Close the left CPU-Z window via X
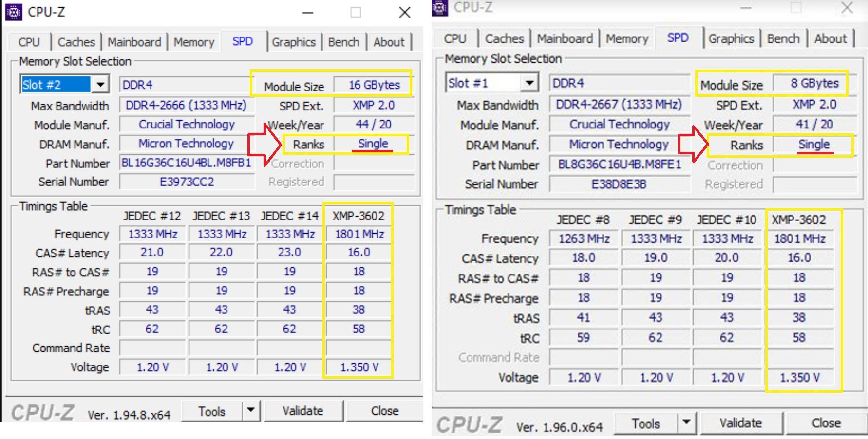 (405, 13)
